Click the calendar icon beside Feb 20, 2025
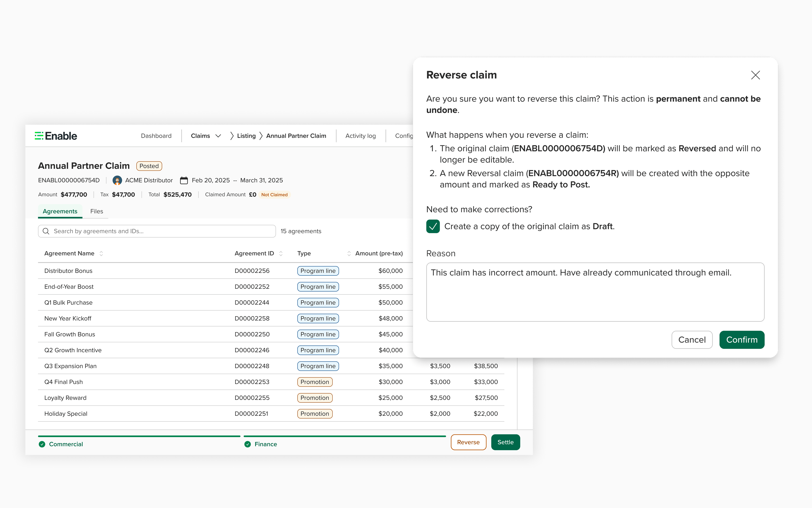This screenshot has height=508, width=812. [x=184, y=180]
